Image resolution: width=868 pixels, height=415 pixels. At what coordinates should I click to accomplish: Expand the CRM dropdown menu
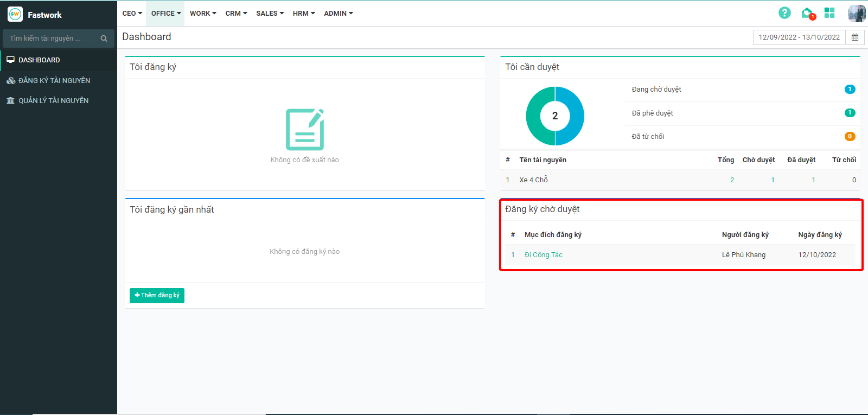[x=236, y=14]
